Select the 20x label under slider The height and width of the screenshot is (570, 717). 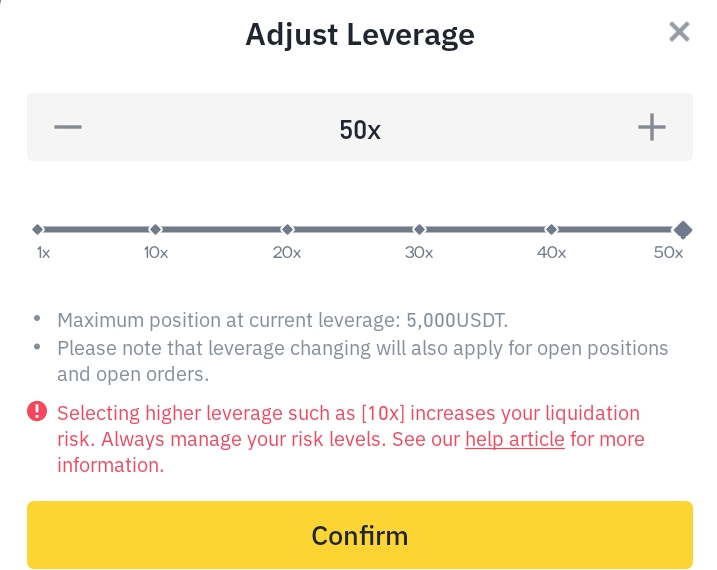287,252
